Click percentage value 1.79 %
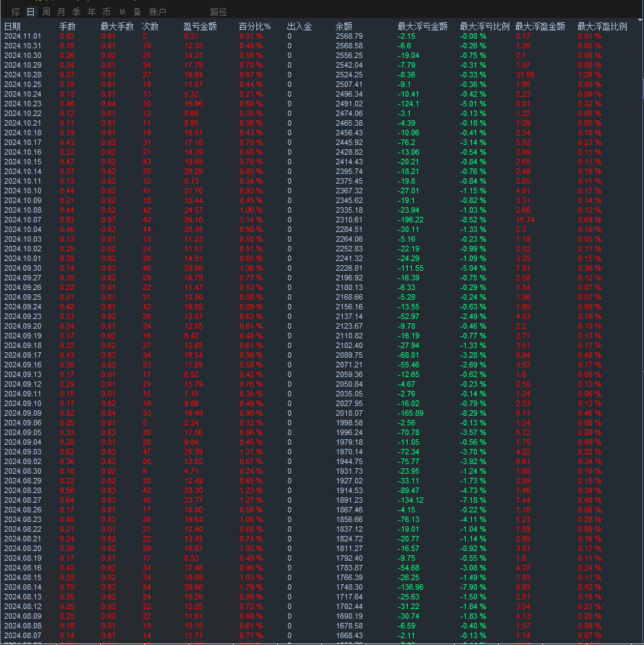 (x=251, y=588)
